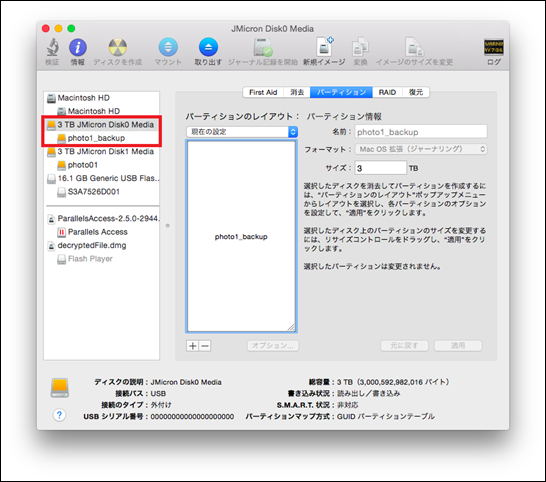Viewport: 546px width, 482px height.
Task: Click the text GUID パーティションテーブル
Action: (385, 416)
